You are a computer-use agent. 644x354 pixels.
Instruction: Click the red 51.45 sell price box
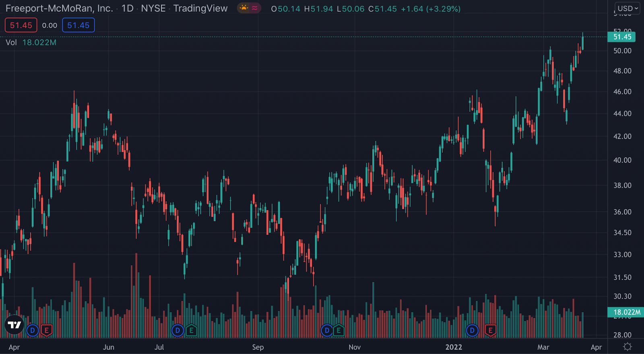21,25
